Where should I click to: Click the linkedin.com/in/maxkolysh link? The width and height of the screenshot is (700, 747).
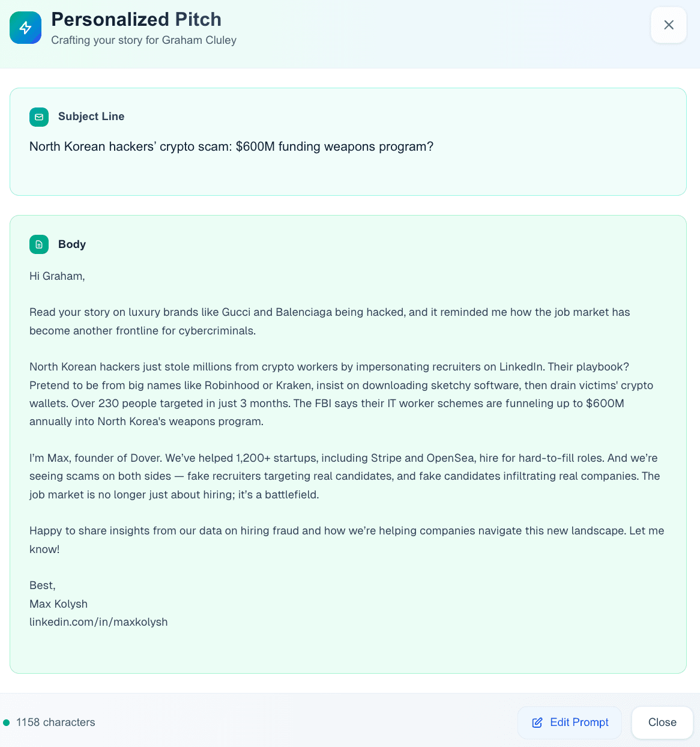pyautogui.click(x=98, y=622)
